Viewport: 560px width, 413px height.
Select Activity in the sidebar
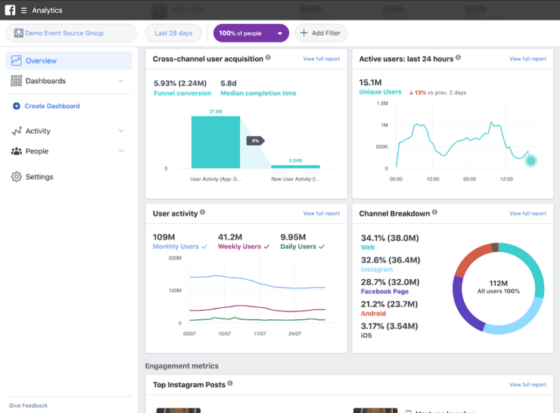(x=69, y=131)
